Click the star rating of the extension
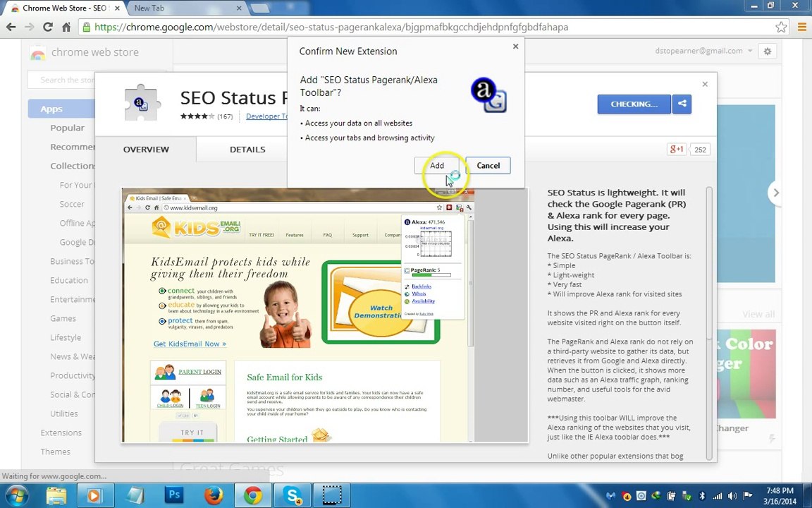The image size is (812, 508). 197,116
